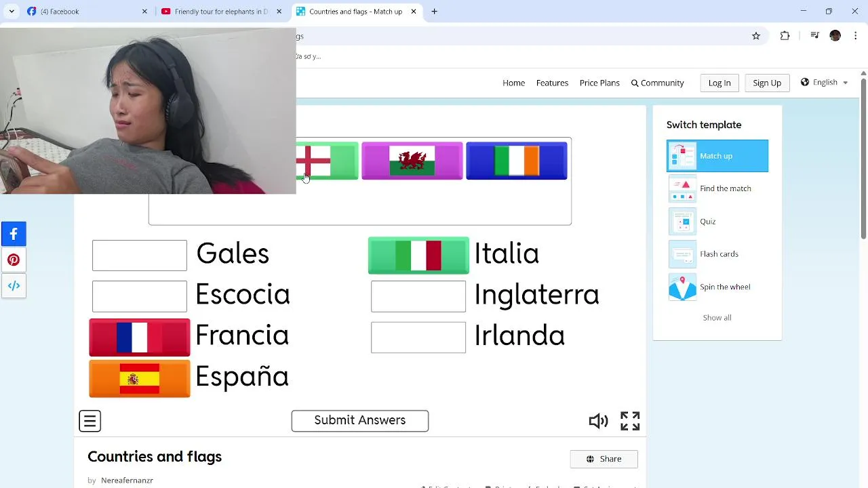This screenshot has height=488, width=868.
Task: Click the empty slot beside Inglaterra
Action: [418, 296]
